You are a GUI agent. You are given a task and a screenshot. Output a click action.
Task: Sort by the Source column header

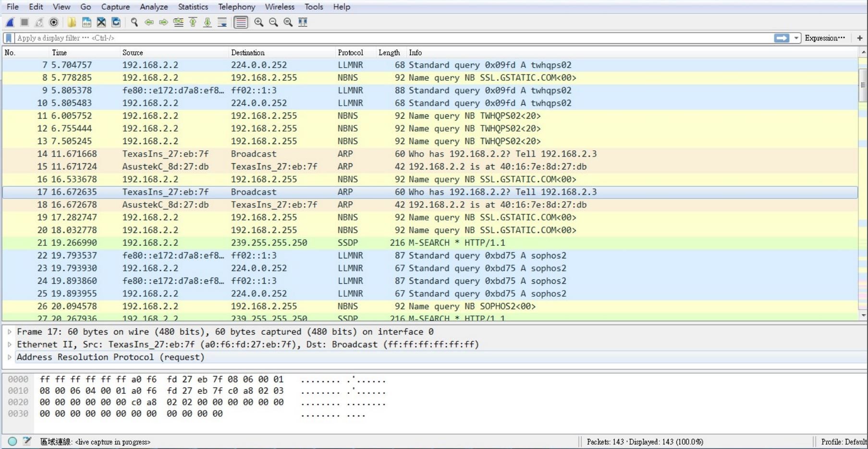pyautogui.click(x=174, y=52)
